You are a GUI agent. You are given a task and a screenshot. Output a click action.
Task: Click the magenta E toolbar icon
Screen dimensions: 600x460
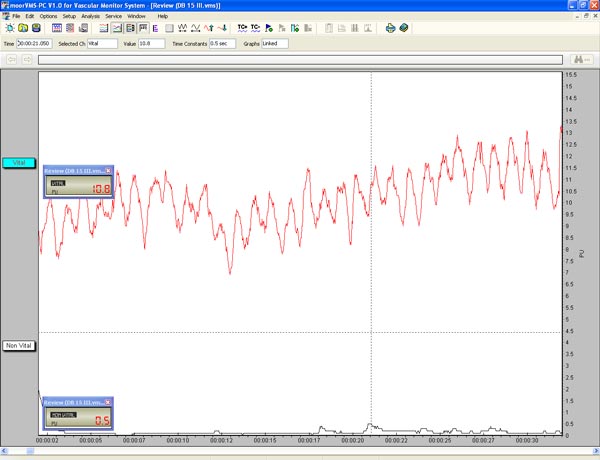(156, 28)
